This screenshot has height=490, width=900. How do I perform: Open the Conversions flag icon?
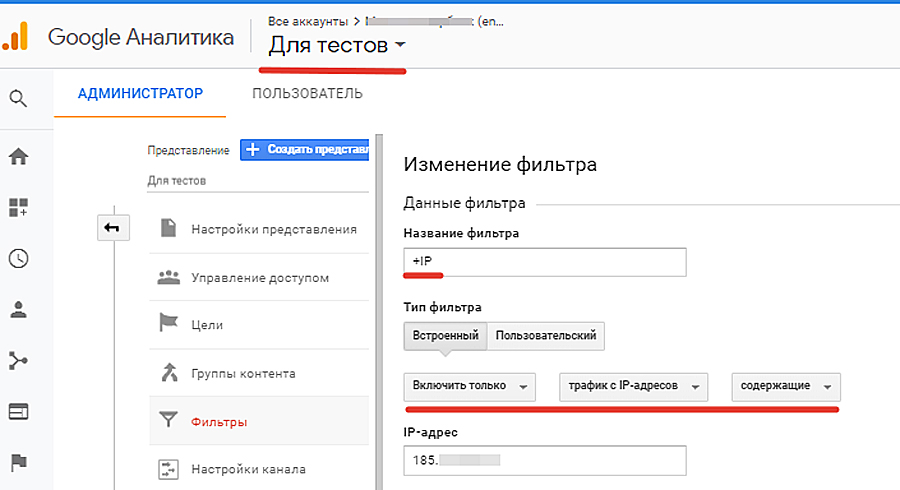pos(18,462)
